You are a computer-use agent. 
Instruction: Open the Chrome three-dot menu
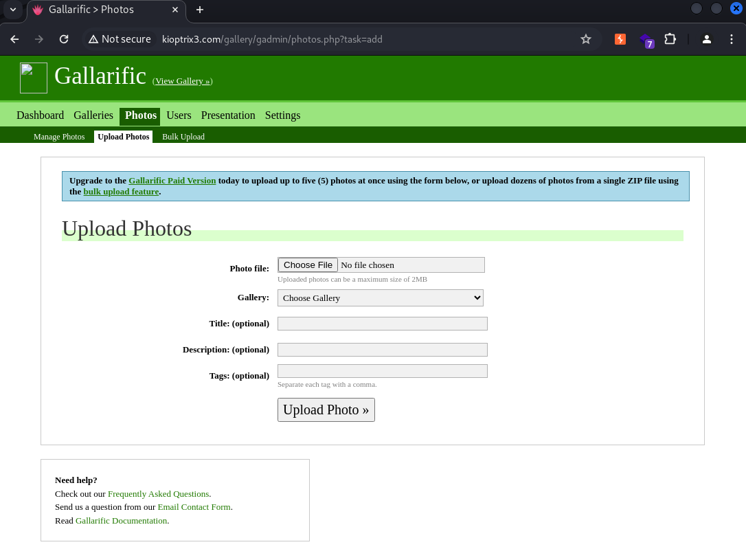[732, 39]
